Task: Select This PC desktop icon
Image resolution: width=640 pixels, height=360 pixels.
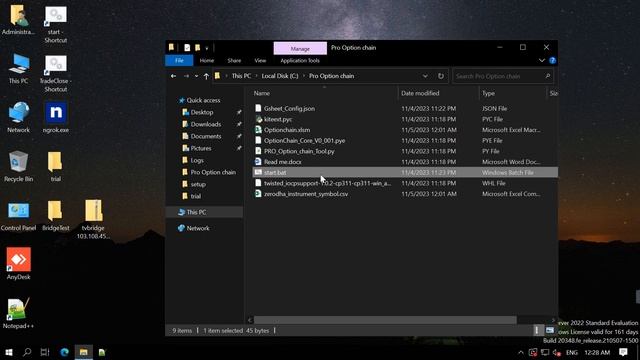Action: [18, 69]
